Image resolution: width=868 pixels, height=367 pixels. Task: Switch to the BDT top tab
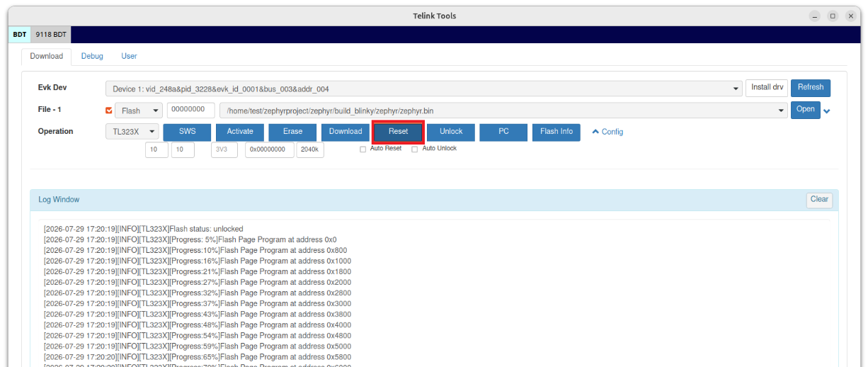[20, 35]
